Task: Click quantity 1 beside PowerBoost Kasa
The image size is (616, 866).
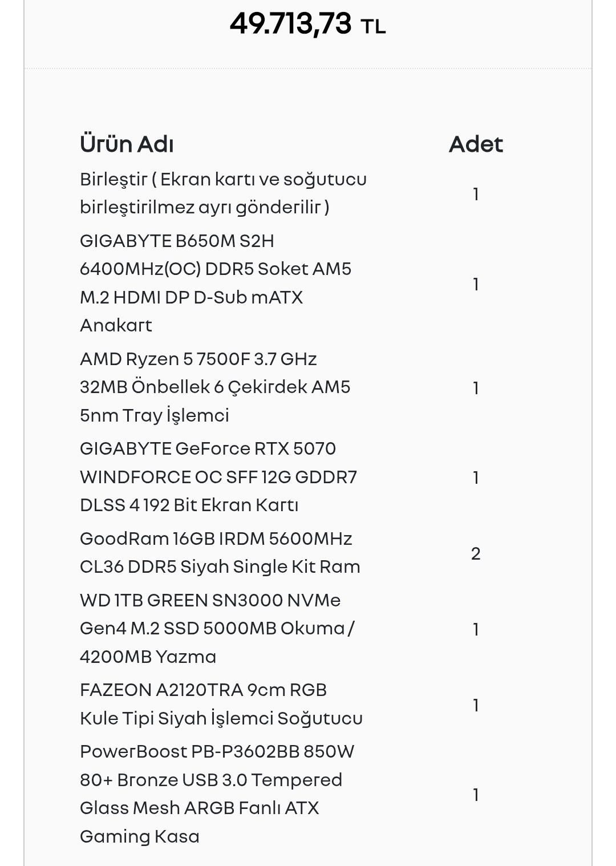Action: [476, 795]
